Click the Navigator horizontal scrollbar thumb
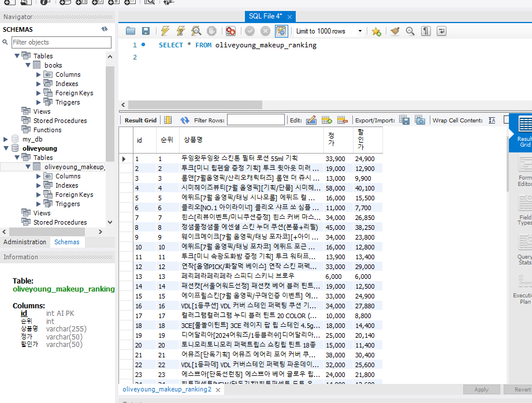 [47, 232]
